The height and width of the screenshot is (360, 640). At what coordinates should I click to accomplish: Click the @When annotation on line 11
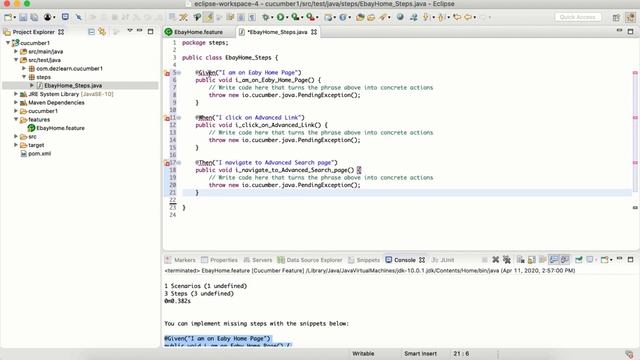[x=204, y=118]
